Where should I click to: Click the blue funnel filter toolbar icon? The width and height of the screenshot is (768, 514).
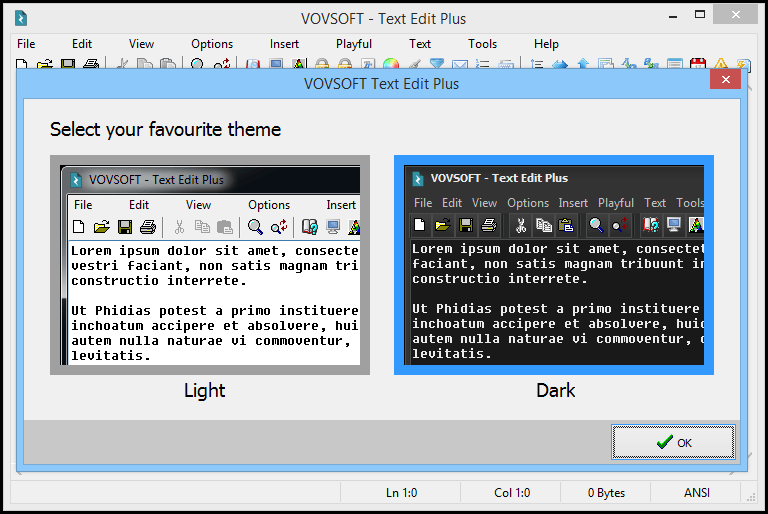click(437, 64)
